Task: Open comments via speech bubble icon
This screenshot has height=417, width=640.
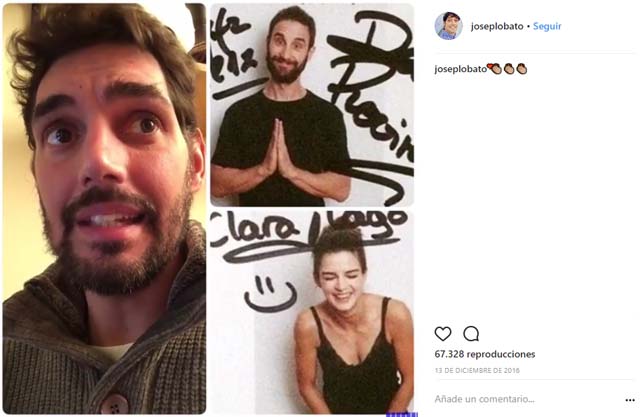Action: point(471,334)
